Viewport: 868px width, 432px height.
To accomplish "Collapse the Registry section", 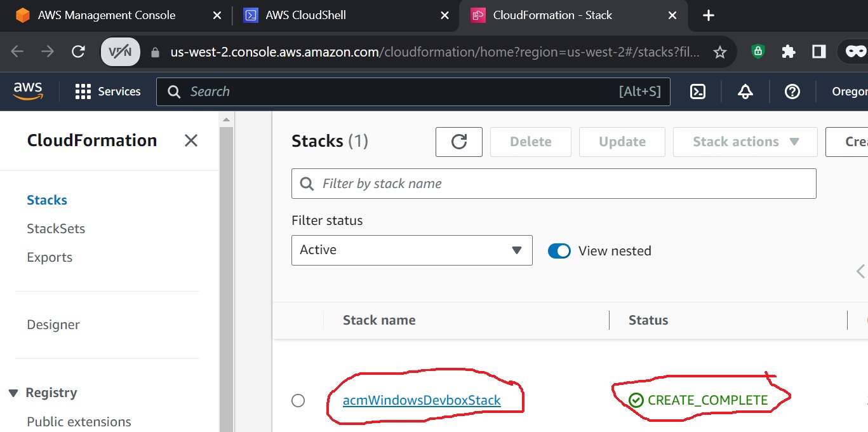I will [x=13, y=393].
